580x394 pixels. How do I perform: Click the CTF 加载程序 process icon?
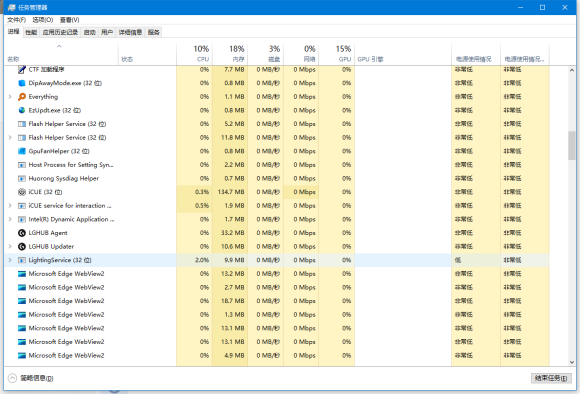click(x=22, y=70)
